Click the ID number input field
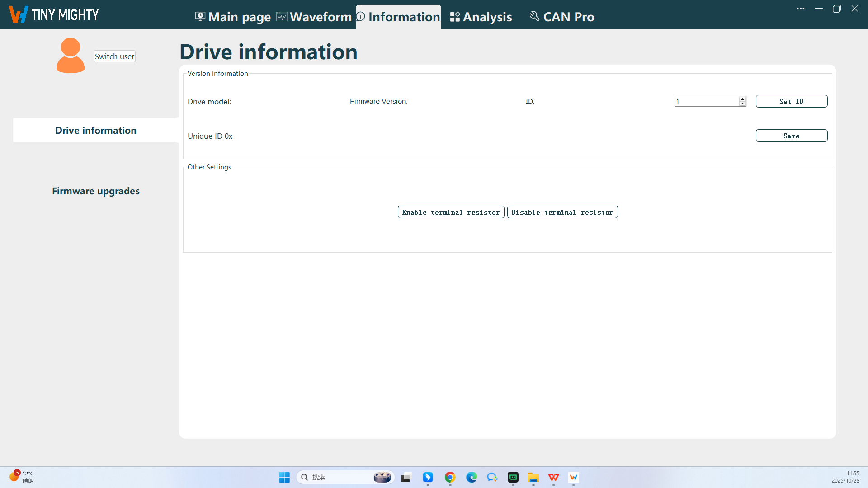 706,102
